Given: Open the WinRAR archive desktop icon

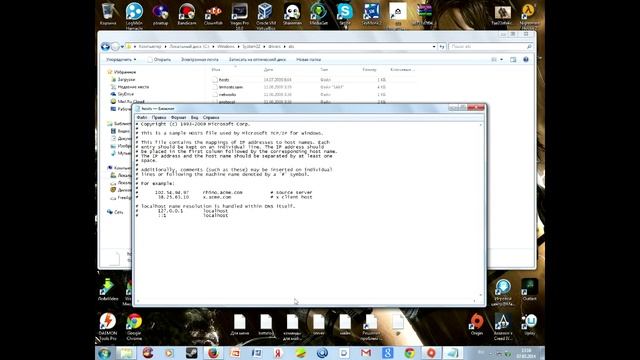Looking at the screenshot, I should tap(424, 14).
